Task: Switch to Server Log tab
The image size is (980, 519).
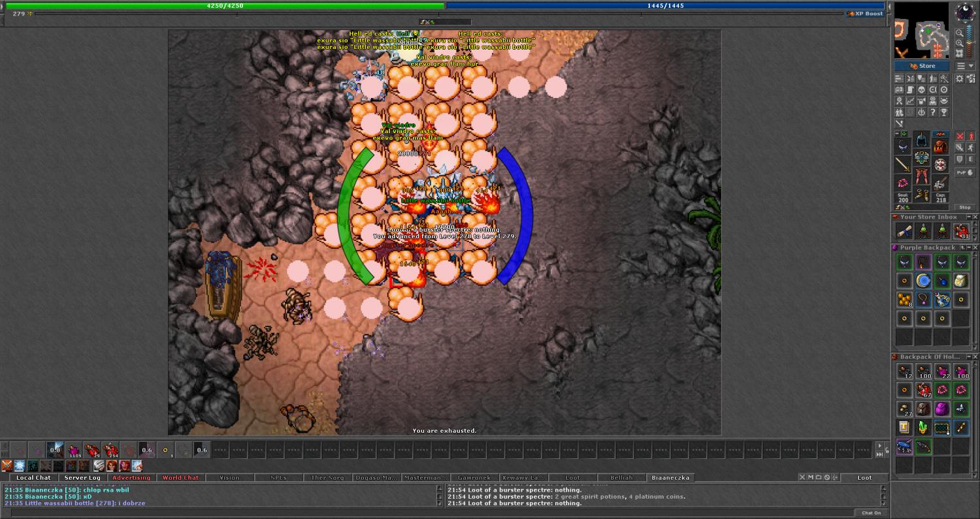Action: (x=82, y=478)
